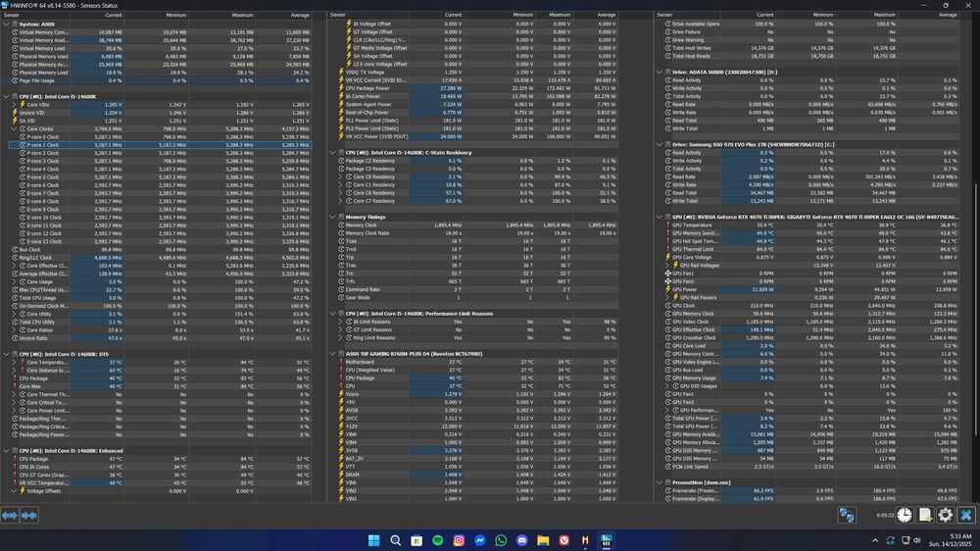
Task: Click drive icon beside Drive: ADATA SU800
Action: 668,72
